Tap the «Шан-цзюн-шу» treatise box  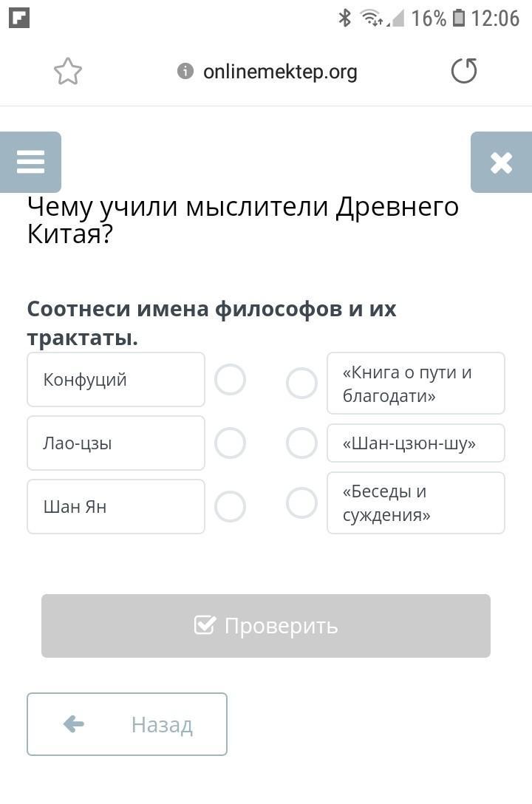(416, 443)
